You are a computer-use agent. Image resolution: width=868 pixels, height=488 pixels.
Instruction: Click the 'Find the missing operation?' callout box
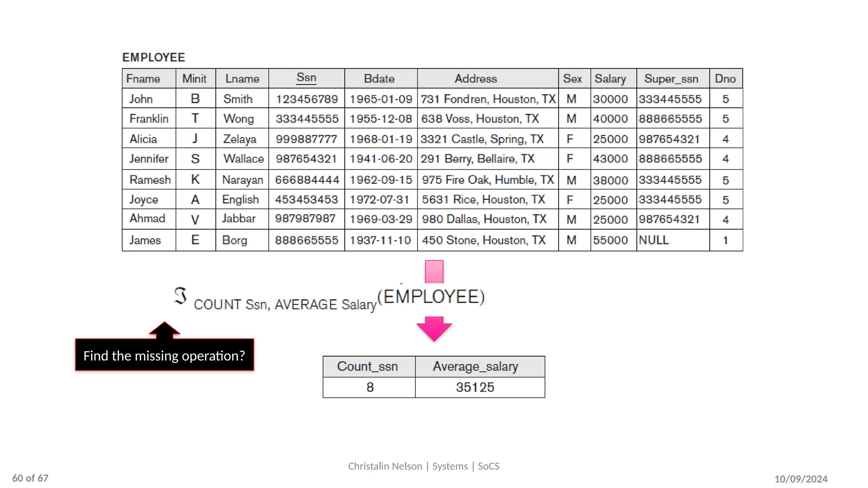(x=164, y=355)
